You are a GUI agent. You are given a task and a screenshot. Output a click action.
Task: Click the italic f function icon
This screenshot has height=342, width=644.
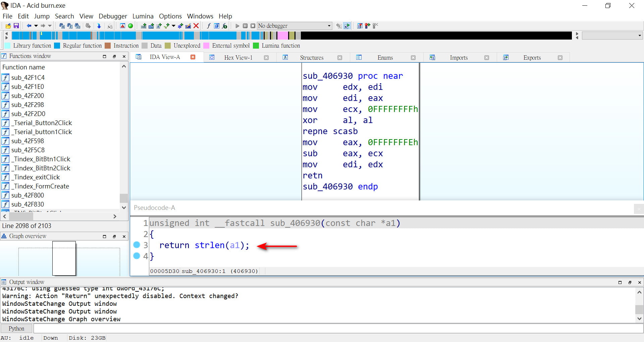[209, 26]
